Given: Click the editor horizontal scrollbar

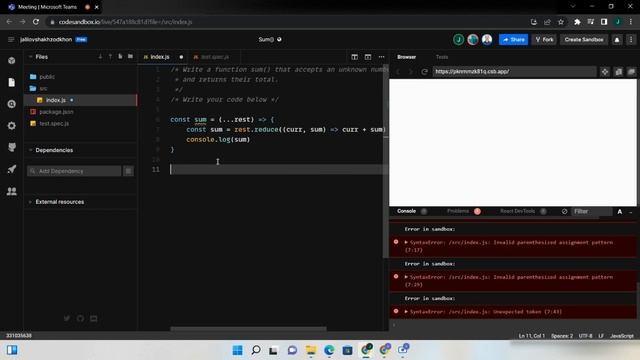Looking at the screenshot, I should click(x=248, y=328).
